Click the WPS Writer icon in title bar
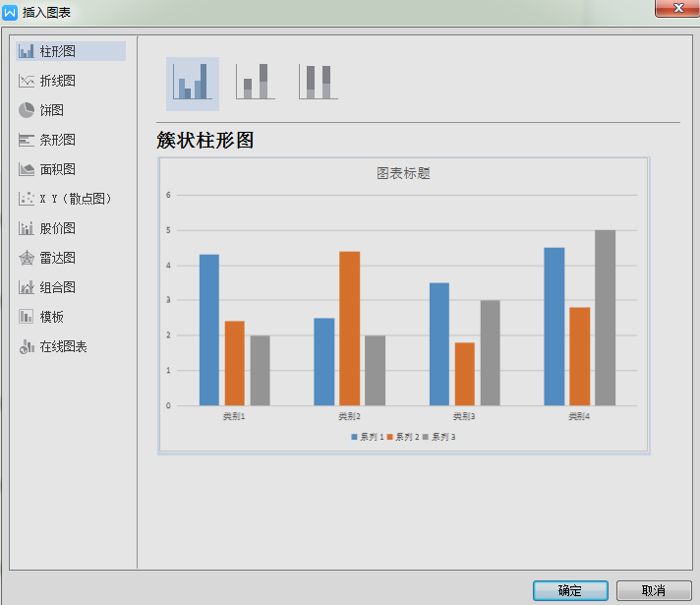 10,12
